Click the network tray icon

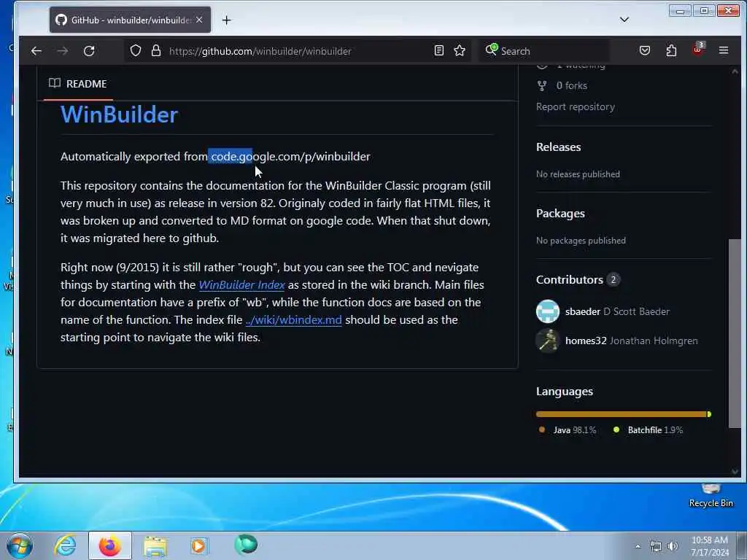[x=656, y=546]
